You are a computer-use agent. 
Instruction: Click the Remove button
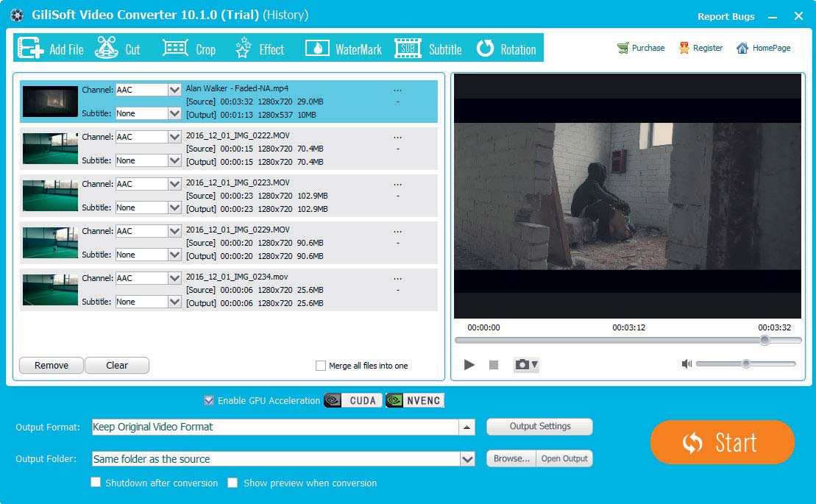51,365
